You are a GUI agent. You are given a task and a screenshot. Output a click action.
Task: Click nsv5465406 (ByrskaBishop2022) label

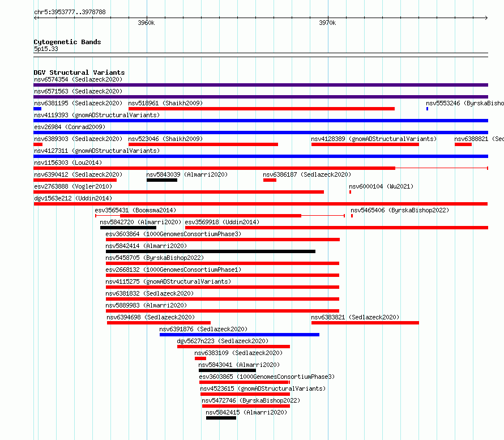pos(400,210)
